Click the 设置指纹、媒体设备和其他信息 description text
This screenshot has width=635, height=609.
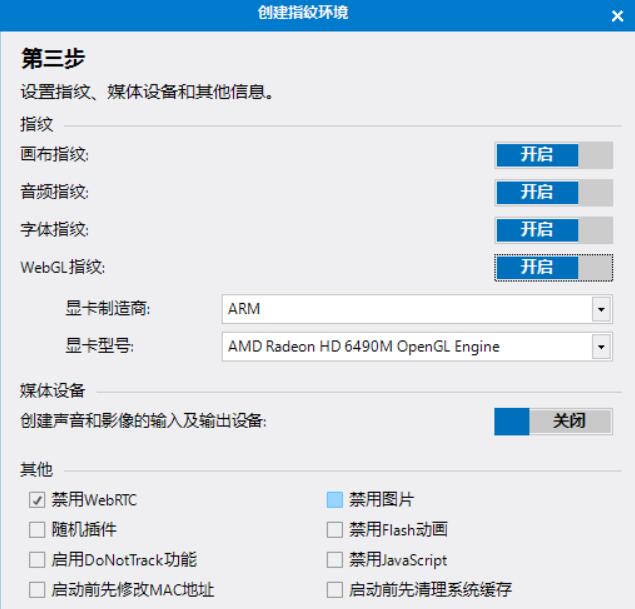pyautogui.click(x=148, y=92)
